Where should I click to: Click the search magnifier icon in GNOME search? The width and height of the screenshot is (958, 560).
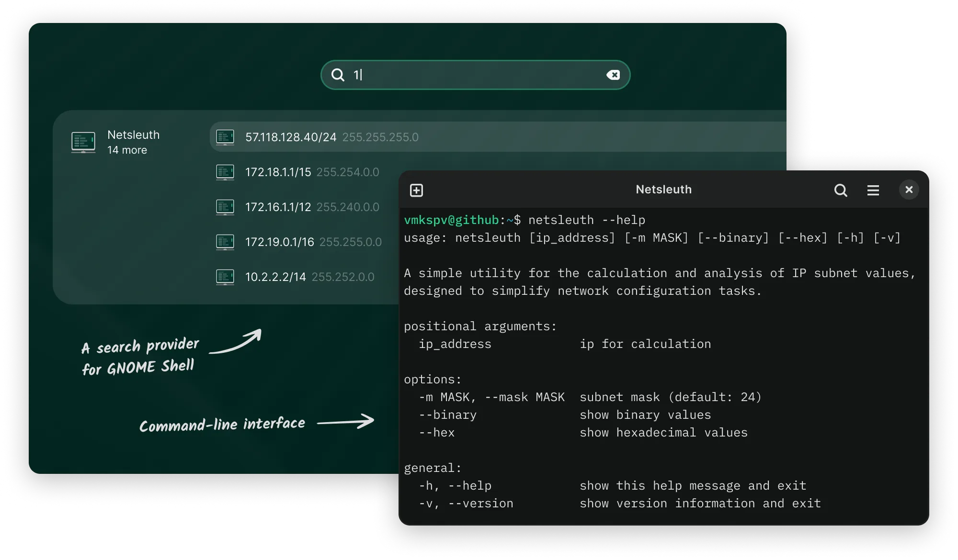pos(338,75)
